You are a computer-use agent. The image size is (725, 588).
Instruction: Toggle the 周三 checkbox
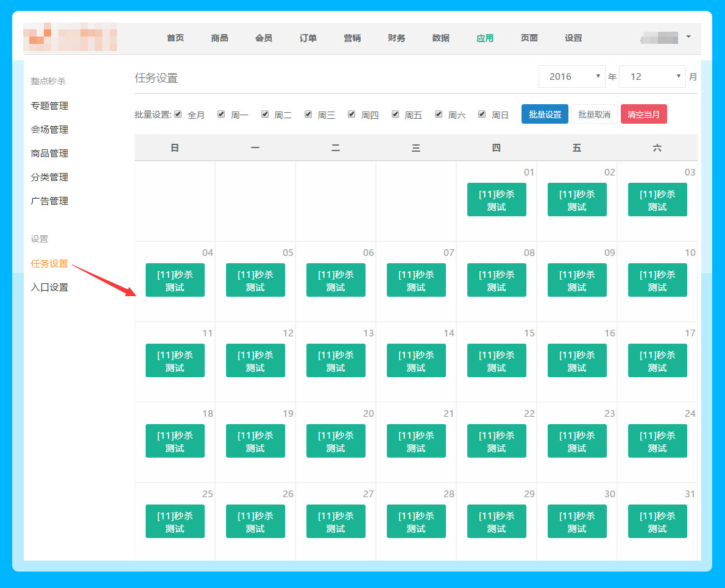pos(308,114)
